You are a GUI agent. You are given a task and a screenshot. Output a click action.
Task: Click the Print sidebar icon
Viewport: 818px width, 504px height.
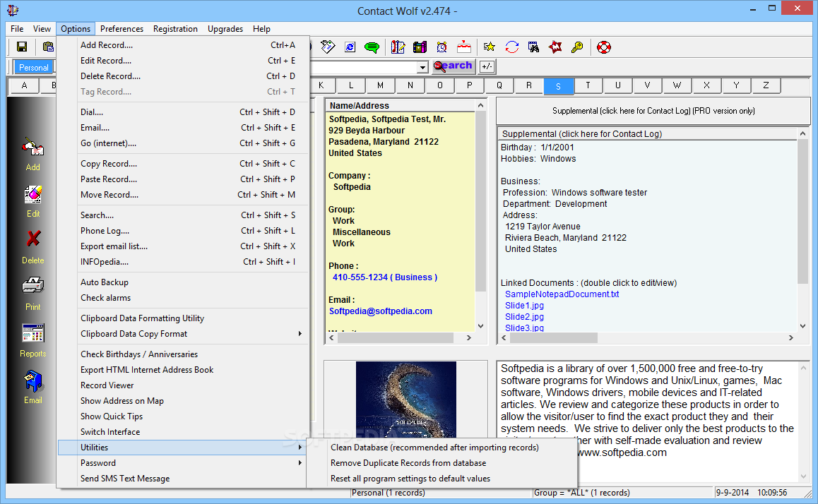pos(33,286)
